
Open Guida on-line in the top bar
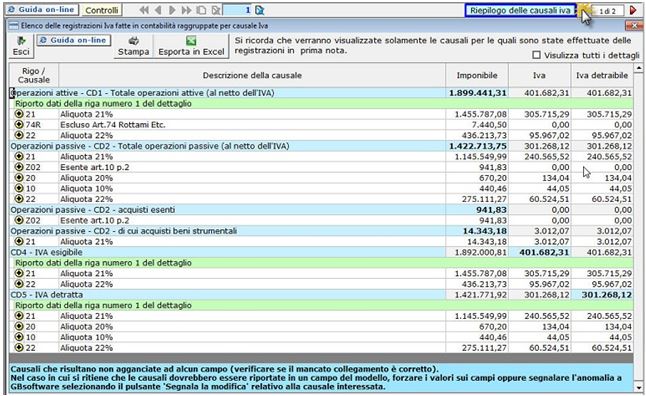click(x=41, y=10)
